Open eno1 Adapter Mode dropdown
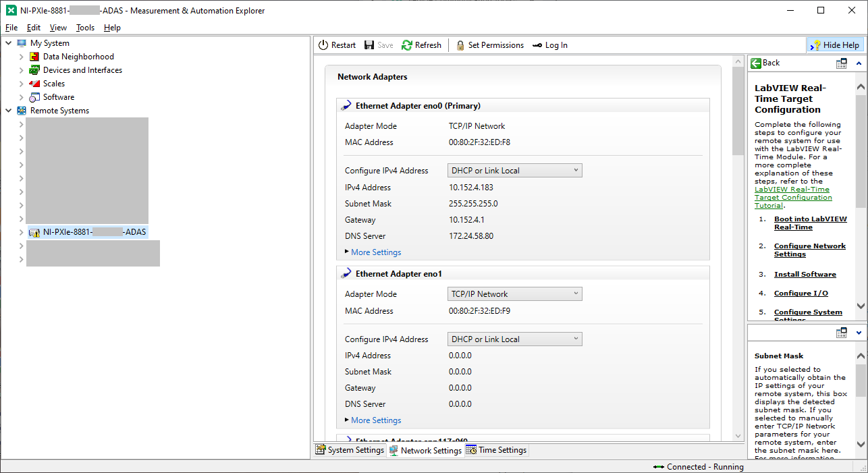The height and width of the screenshot is (473, 868). 514,294
